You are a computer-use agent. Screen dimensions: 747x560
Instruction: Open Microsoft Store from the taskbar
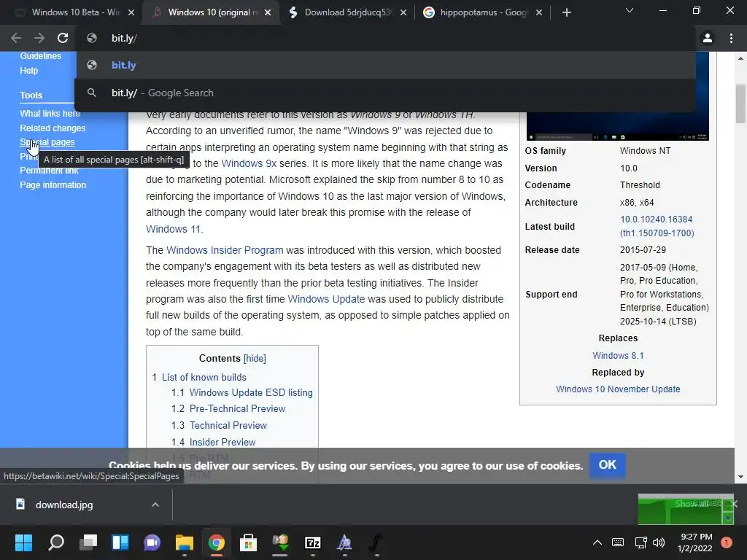248,542
